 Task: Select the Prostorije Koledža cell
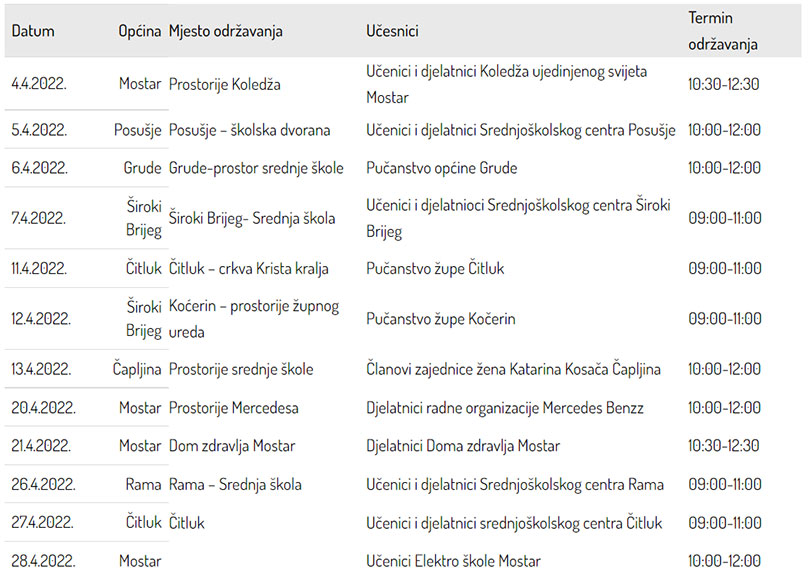pyautogui.click(x=225, y=84)
